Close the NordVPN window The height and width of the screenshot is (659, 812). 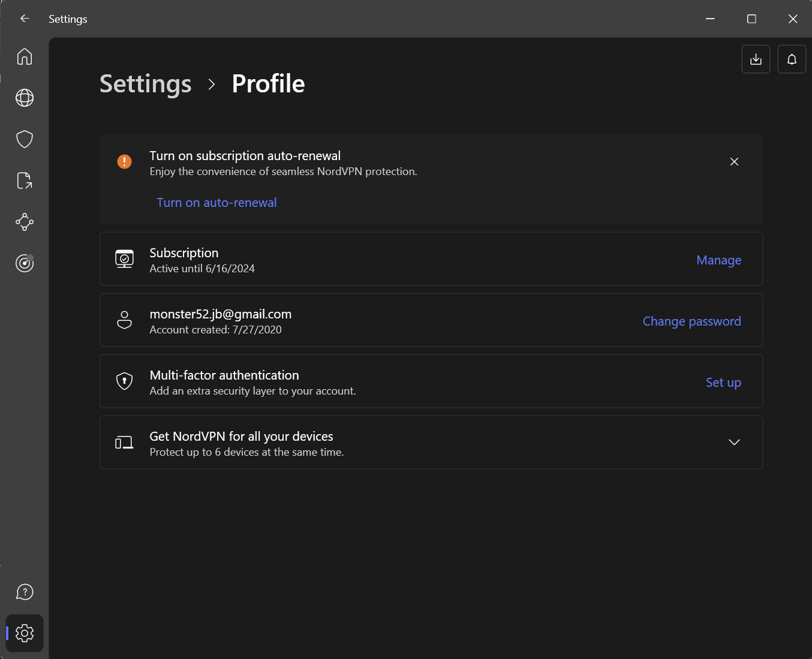click(793, 19)
